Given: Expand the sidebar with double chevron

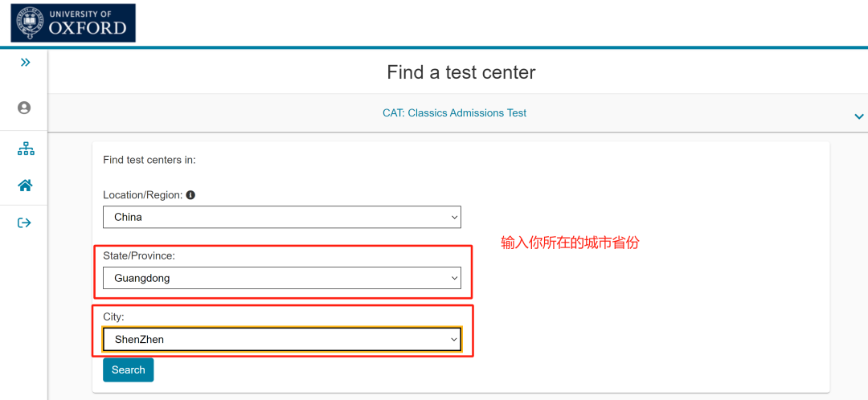Looking at the screenshot, I should 25,63.
